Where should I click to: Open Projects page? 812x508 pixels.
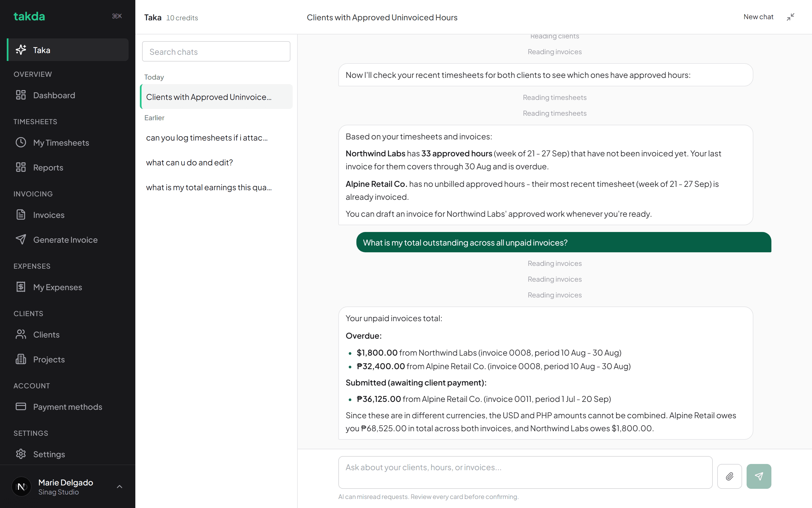click(x=67, y=359)
